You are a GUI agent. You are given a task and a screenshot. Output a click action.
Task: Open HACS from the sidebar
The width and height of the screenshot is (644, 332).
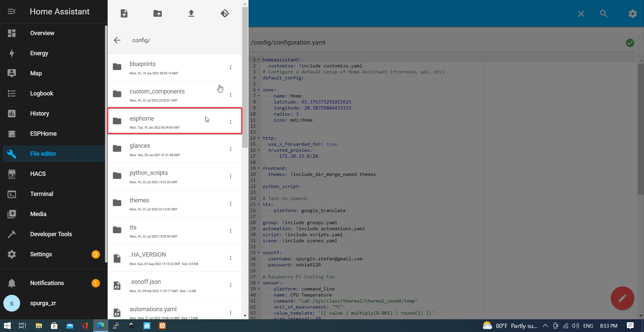54,174
